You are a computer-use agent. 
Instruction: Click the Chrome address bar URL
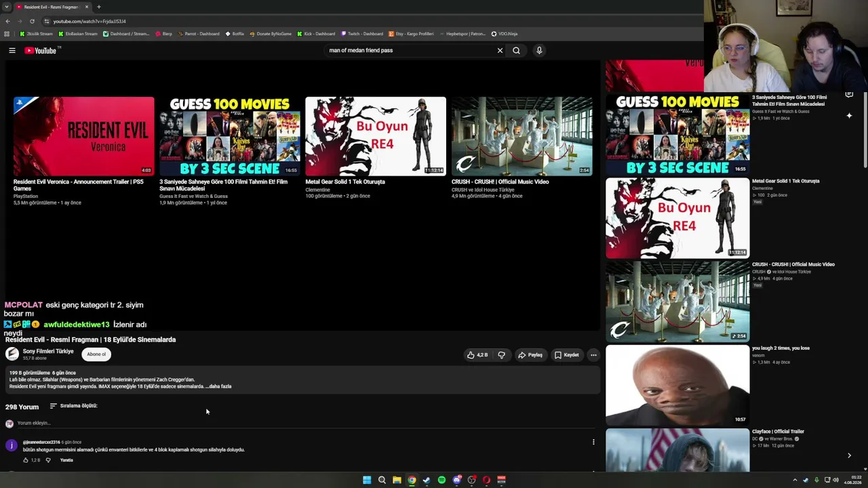pos(90,21)
